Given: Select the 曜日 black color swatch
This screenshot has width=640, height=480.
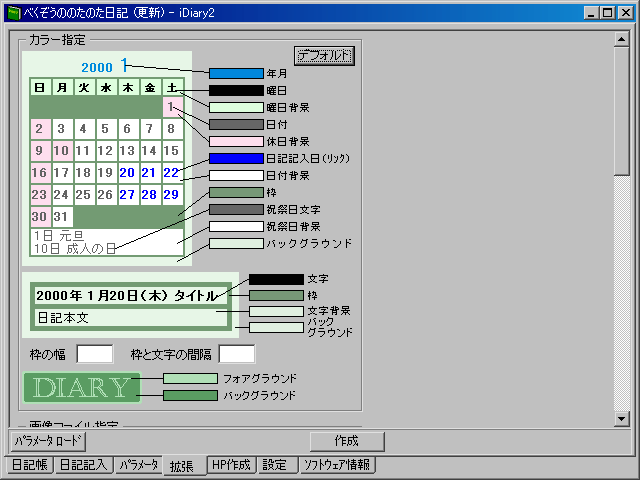Looking at the screenshot, I should tap(236, 90).
